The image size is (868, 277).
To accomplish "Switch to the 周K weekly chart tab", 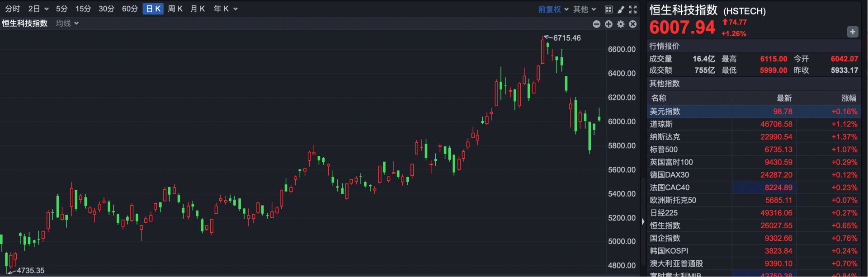I will (x=175, y=9).
